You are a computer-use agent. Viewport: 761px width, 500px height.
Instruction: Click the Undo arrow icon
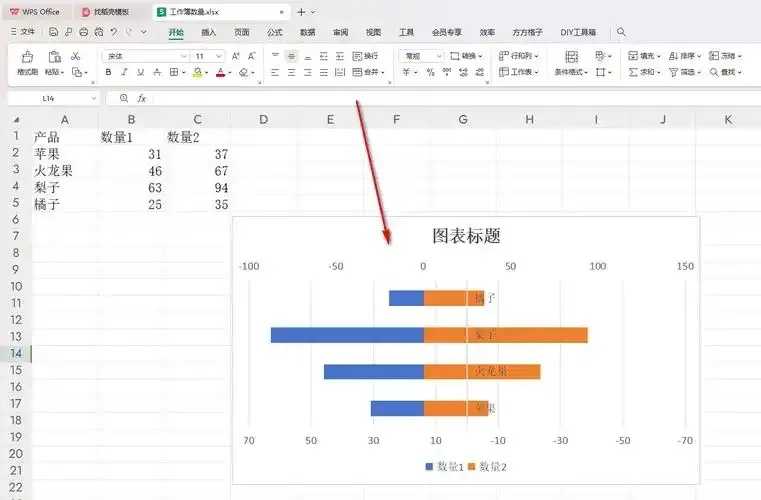(114, 32)
